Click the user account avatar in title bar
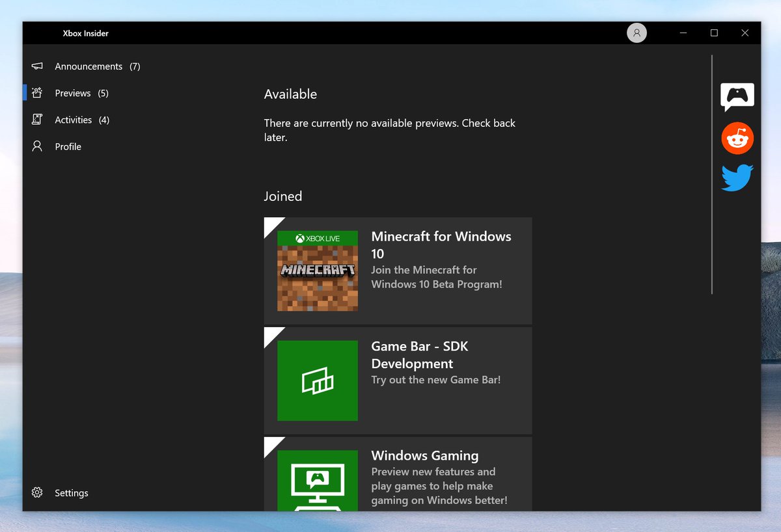 point(637,33)
